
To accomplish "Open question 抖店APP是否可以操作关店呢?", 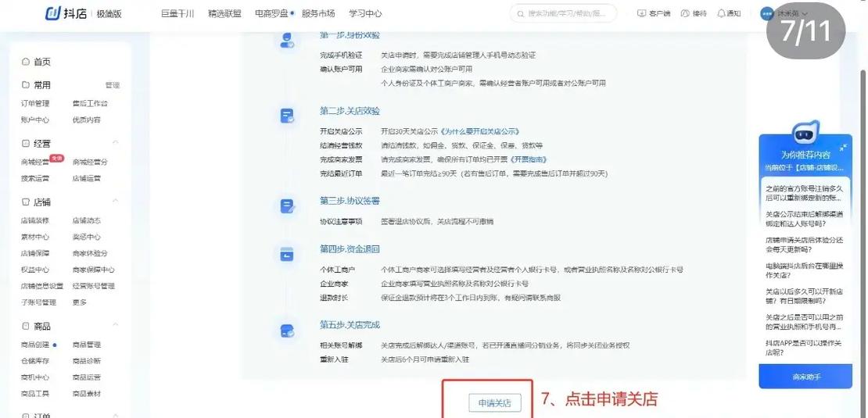I will [x=803, y=347].
